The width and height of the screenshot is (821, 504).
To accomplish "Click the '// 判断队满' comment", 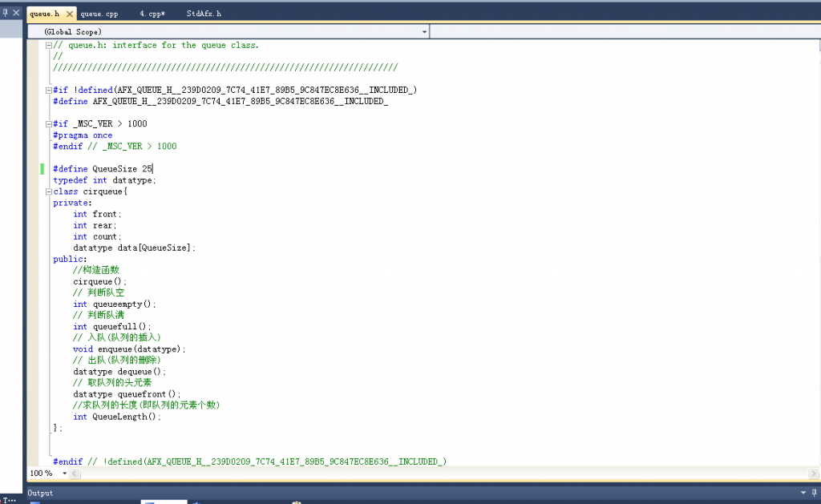I will 99,315.
